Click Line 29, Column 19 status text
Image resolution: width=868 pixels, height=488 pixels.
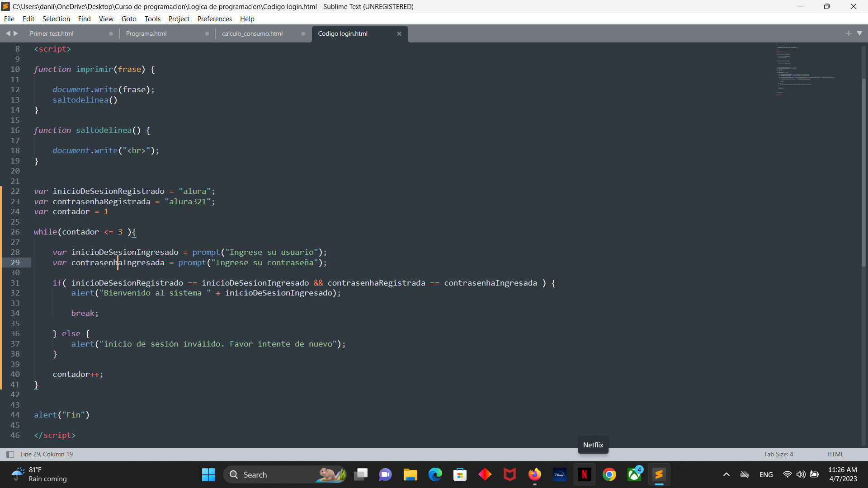[47, 455]
